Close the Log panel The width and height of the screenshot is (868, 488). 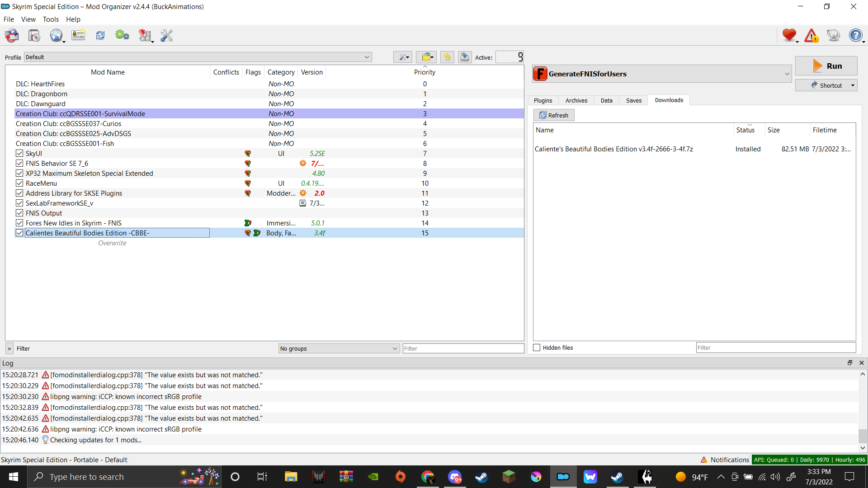pos(862,363)
